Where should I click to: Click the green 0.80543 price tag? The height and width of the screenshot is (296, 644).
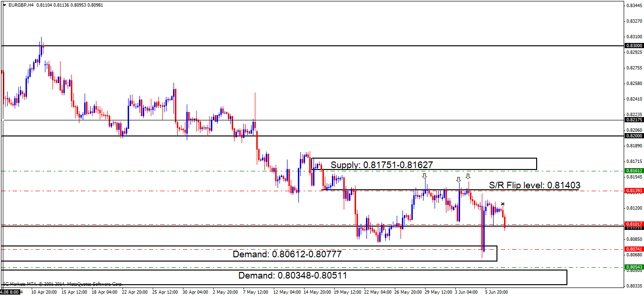pyautogui.click(x=634, y=267)
